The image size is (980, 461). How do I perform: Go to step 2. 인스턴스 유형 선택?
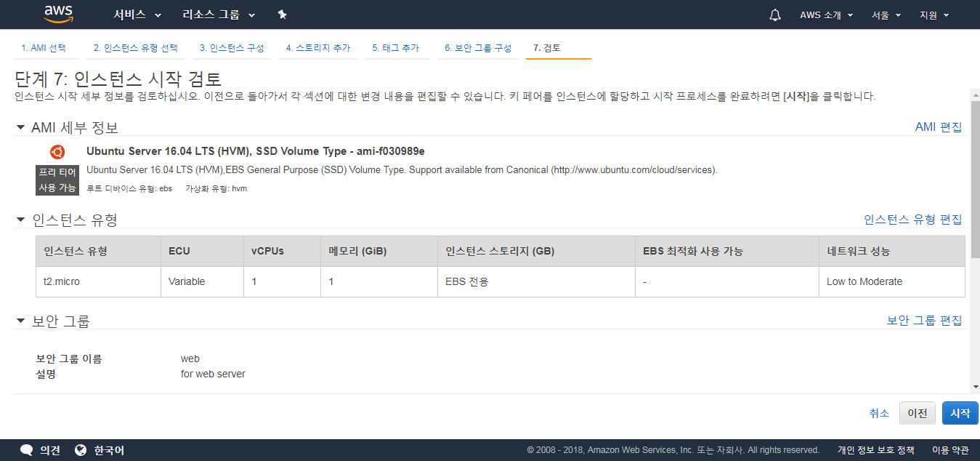(135, 48)
